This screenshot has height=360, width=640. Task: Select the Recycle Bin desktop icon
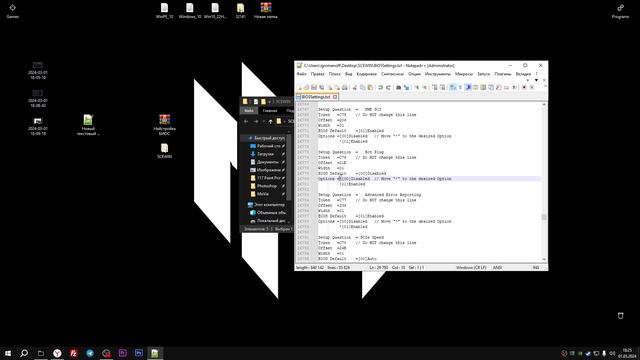coord(620,316)
